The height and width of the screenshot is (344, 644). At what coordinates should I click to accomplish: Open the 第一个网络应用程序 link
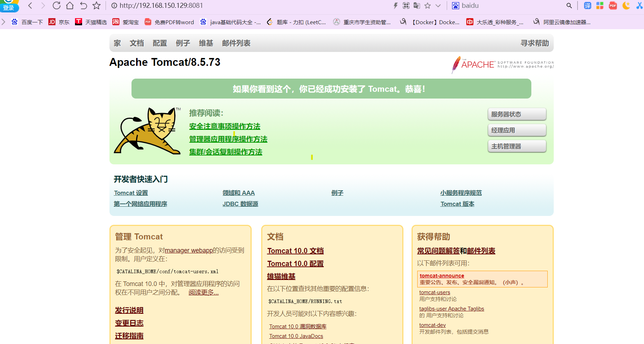tap(140, 204)
